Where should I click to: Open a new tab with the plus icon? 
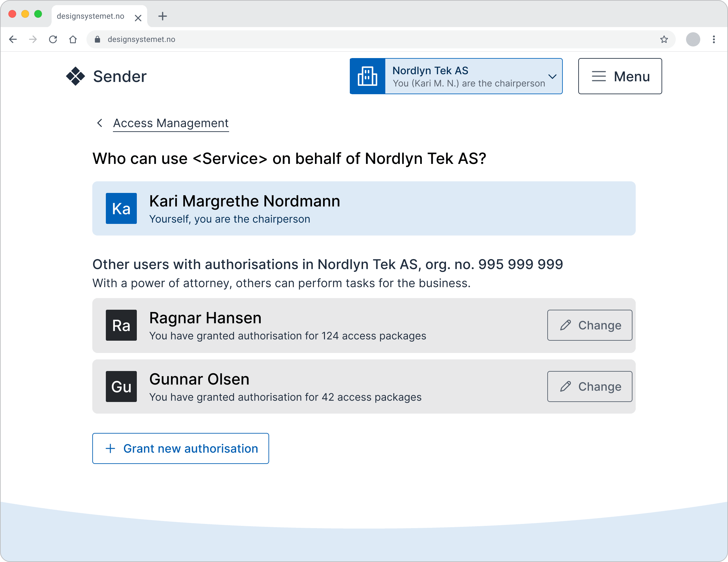coord(163,16)
